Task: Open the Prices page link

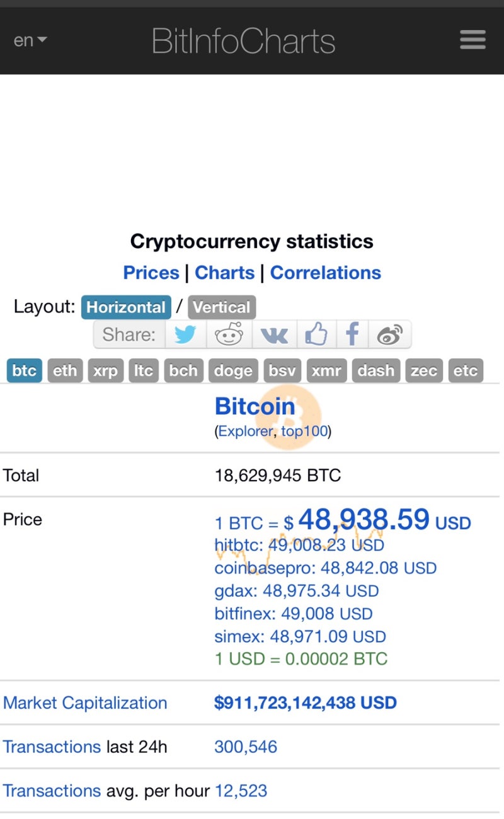Action: (x=151, y=273)
